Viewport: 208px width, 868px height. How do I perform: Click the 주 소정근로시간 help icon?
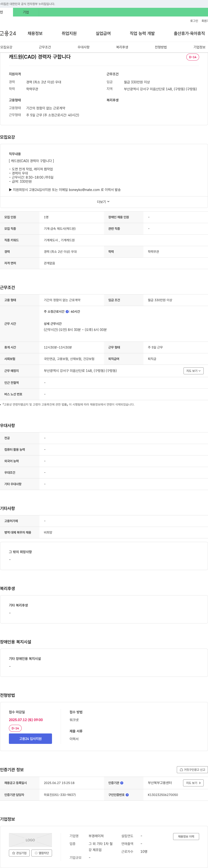click(x=67, y=312)
